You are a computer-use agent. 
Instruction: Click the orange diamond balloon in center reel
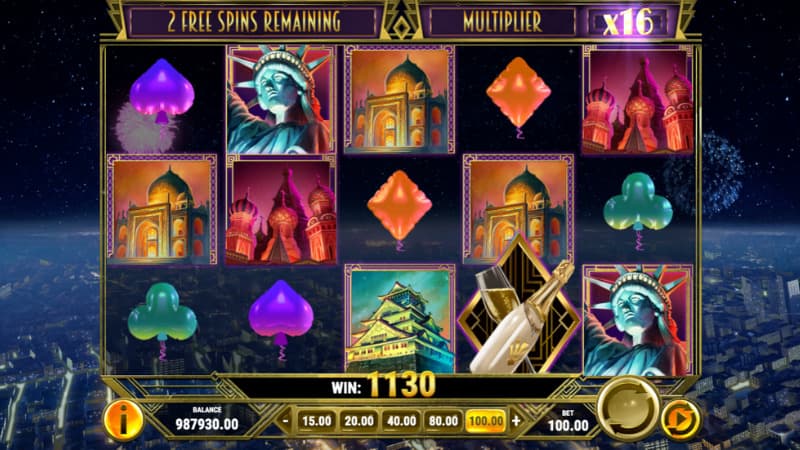(x=399, y=208)
